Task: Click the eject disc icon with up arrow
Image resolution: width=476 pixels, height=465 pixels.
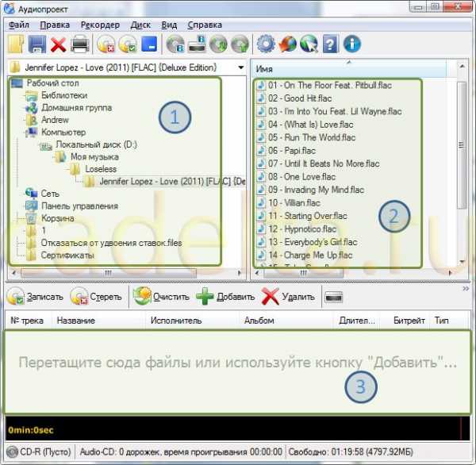Action: click(x=240, y=44)
